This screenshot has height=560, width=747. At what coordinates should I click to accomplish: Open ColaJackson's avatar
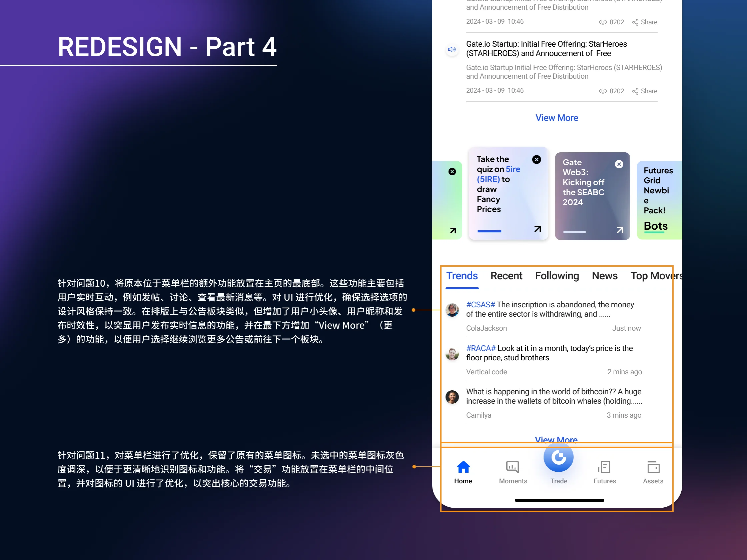coord(452,310)
